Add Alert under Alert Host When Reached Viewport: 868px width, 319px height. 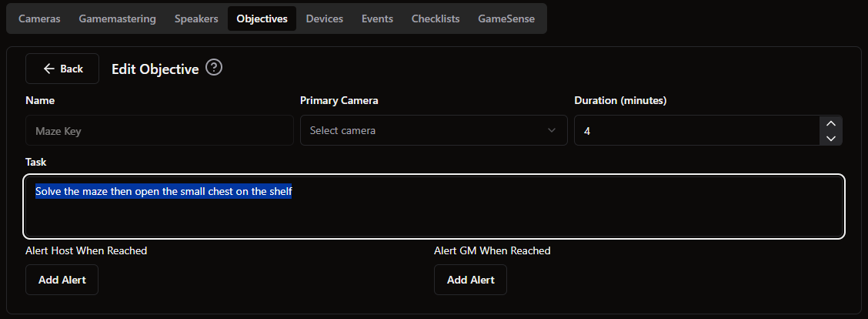click(x=62, y=280)
